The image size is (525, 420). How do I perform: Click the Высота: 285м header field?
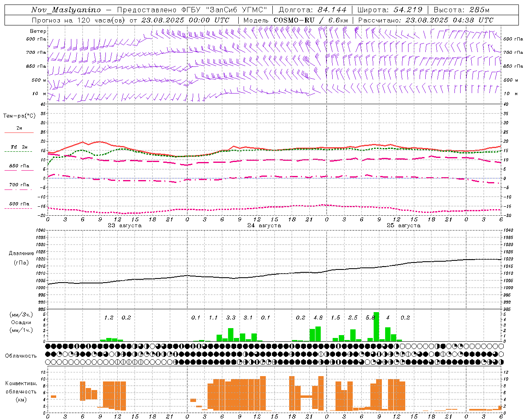point(461,10)
